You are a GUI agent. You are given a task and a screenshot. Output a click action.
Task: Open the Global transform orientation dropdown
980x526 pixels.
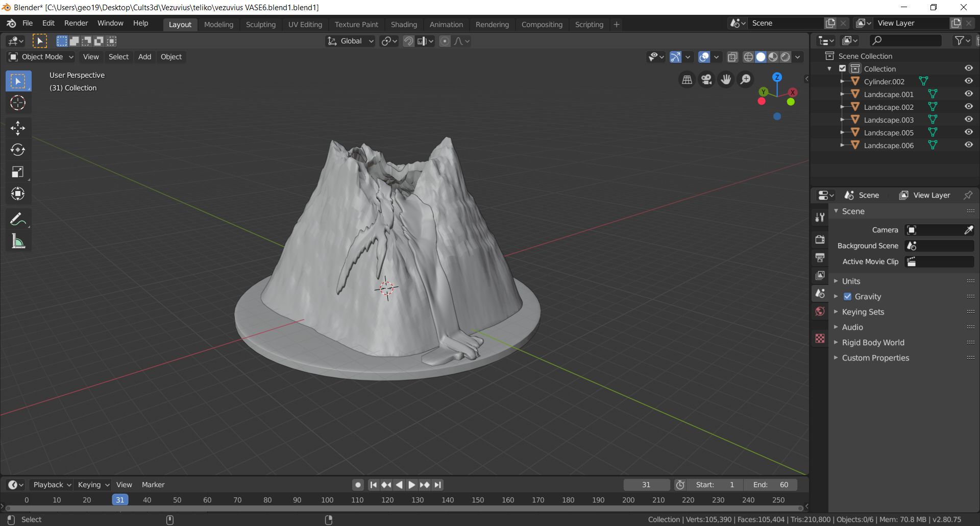[x=350, y=41]
